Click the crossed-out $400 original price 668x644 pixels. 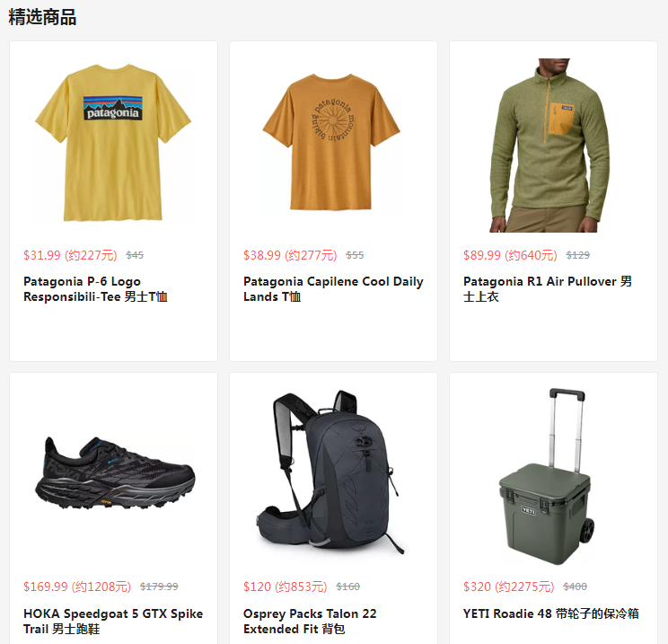575,587
